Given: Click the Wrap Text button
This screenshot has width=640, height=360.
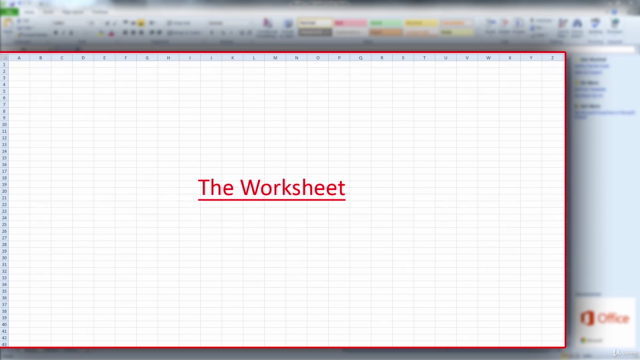Looking at the screenshot, I should click(x=179, y=23).
